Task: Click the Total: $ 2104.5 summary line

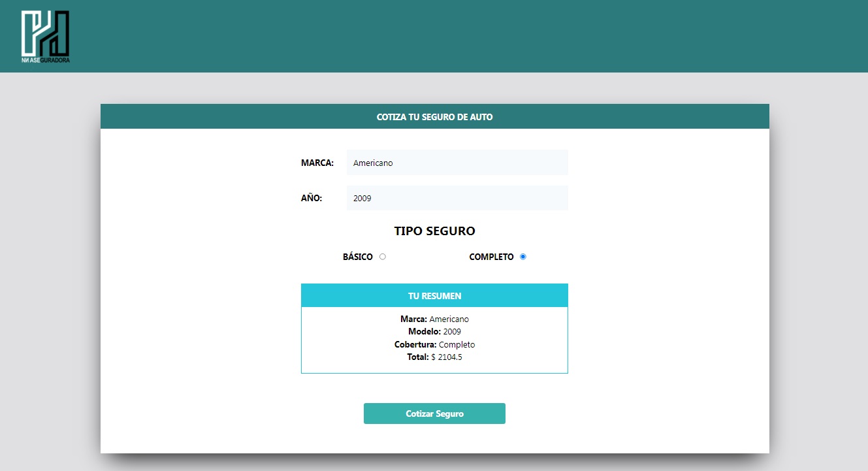Action: (x=434, y=357)
